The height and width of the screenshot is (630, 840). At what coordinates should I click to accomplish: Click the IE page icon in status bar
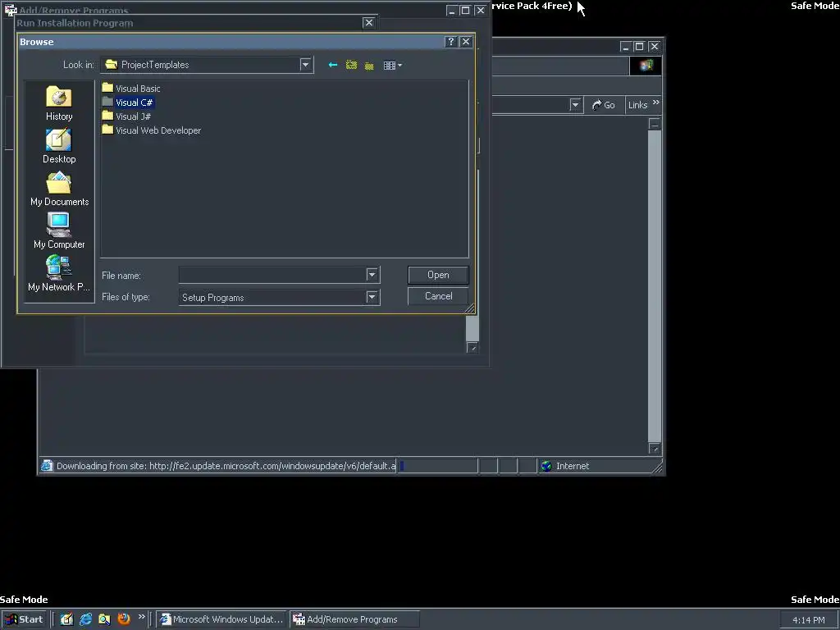click(47, 466)
